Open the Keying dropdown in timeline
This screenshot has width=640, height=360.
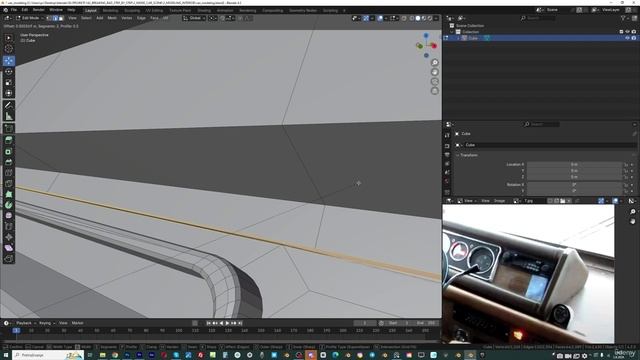47,323
